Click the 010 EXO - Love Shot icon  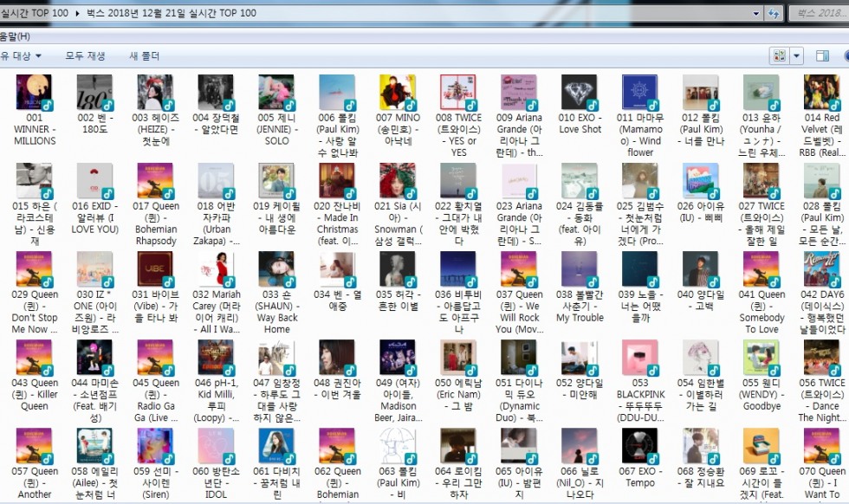pyautogui.click(x=580, y=93)
